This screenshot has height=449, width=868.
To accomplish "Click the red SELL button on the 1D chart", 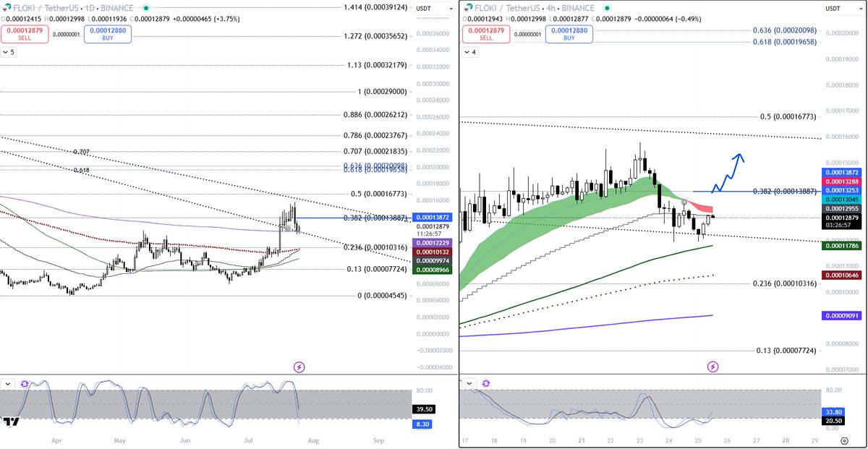I will 25,34.
